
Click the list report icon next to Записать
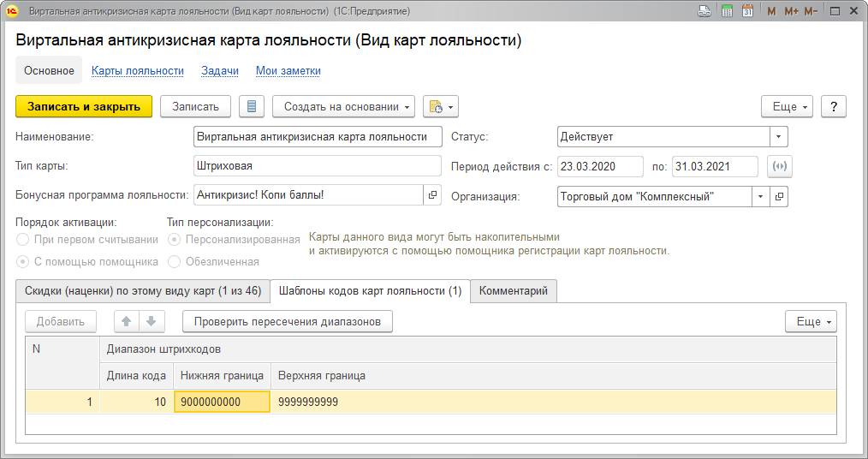pyautogui.click(x=251, y=107)
